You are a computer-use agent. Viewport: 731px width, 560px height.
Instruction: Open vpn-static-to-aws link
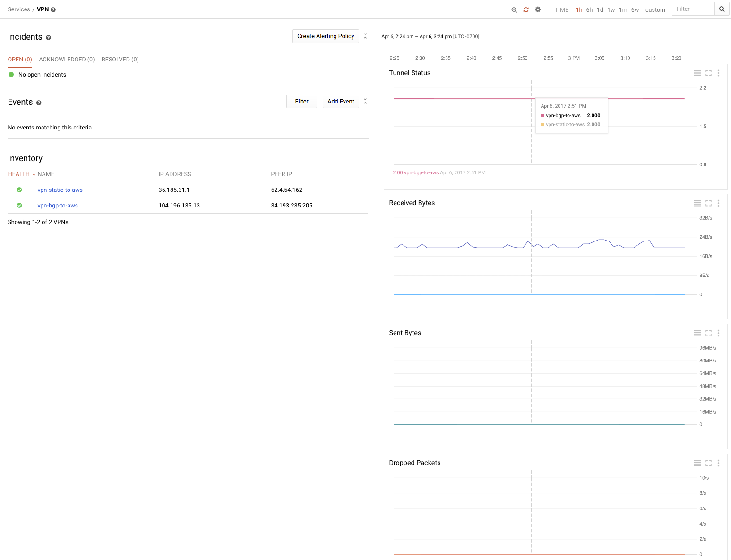pyautogui.click(x=60, y=190)
